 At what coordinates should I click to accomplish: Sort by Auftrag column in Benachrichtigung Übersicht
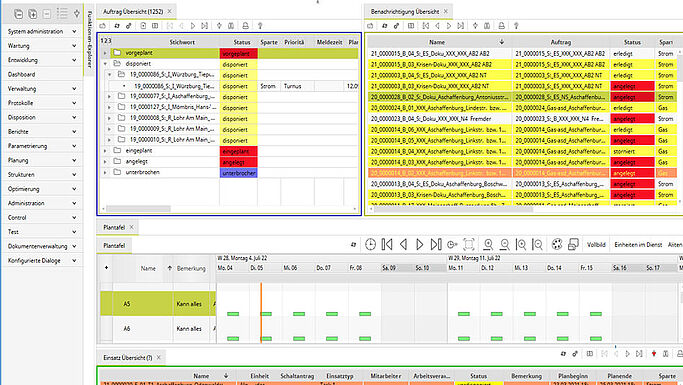pyautogui.click(x=561, y=42)
